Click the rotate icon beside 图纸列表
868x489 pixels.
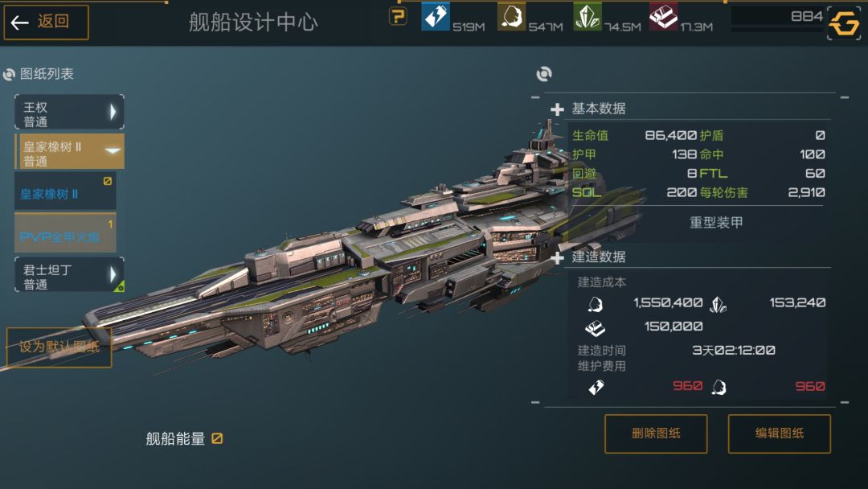coord(9,74)
